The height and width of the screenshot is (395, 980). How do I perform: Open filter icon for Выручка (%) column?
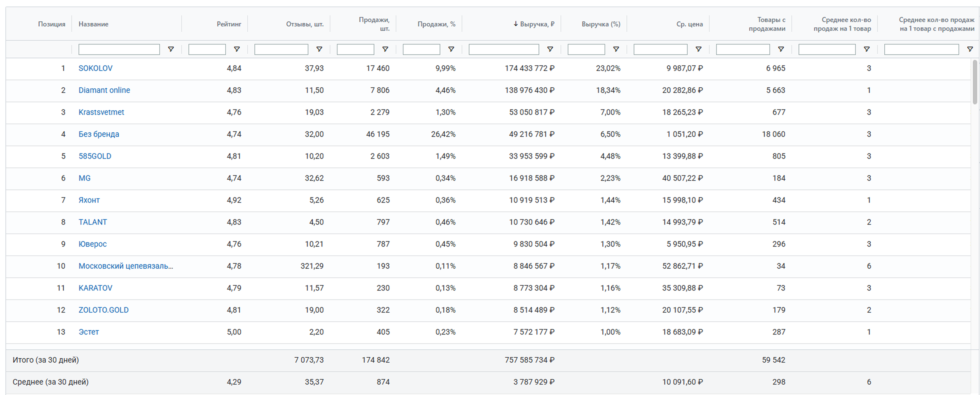[x=616, y=49]
